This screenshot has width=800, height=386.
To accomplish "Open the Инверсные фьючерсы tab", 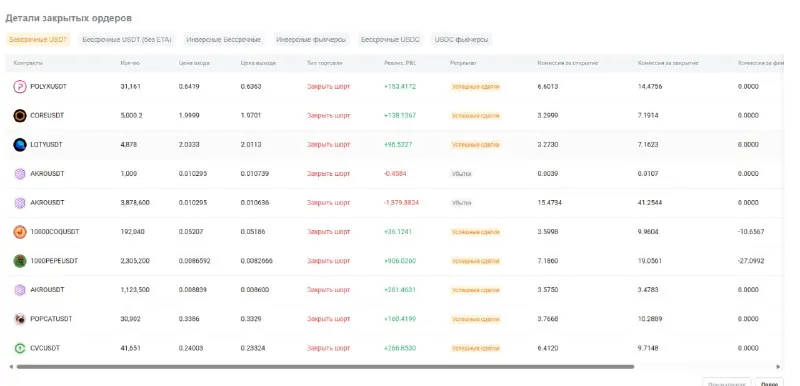I will coord(311,40).
